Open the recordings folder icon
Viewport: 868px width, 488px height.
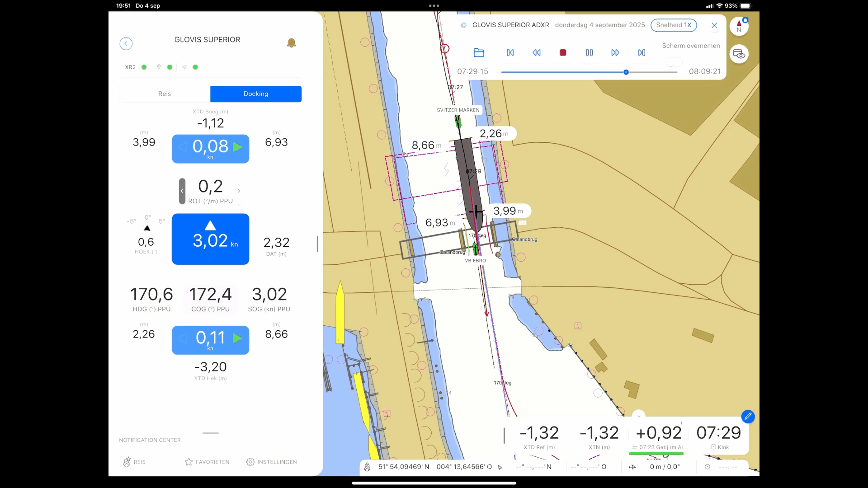pyautogui.click(x=479, y=53)
